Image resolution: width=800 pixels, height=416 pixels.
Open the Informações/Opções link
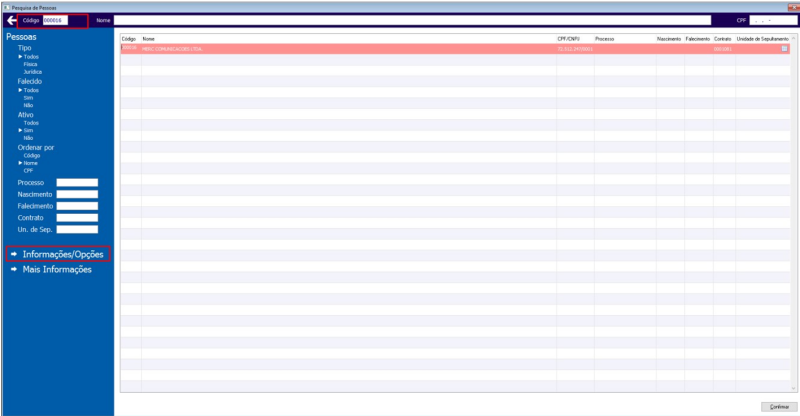pos(63,254)
